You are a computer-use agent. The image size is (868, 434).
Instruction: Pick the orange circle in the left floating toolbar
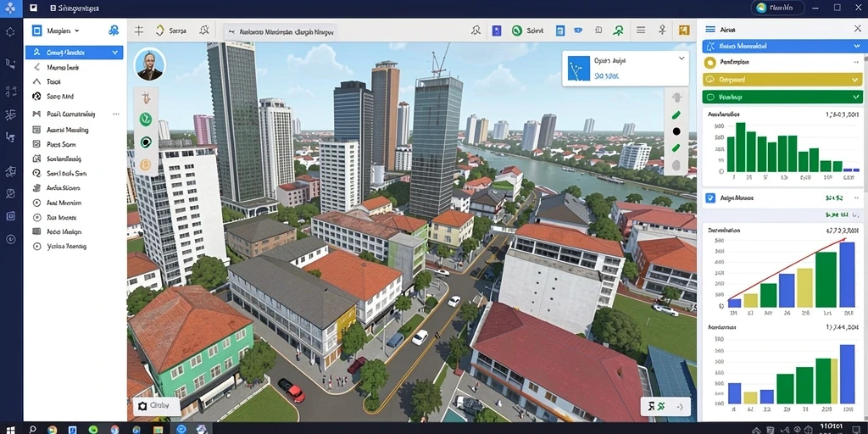[146, 164]
